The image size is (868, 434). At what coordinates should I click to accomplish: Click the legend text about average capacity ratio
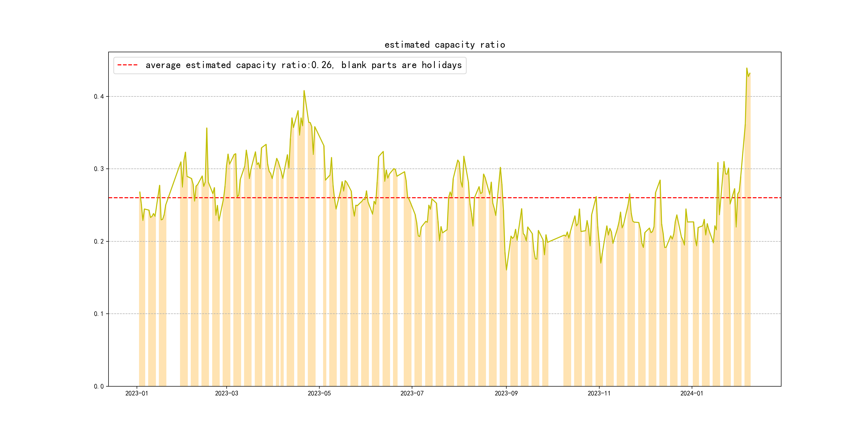303,65
